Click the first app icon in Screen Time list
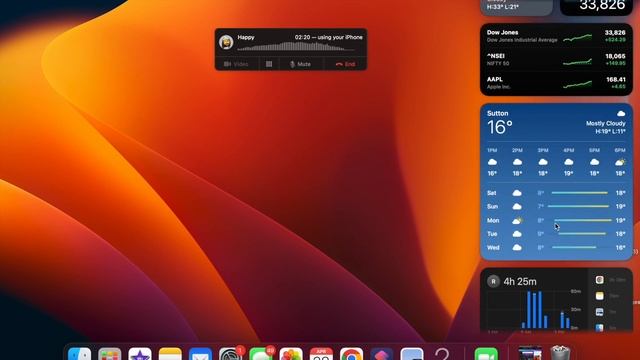 coord(599,280)
